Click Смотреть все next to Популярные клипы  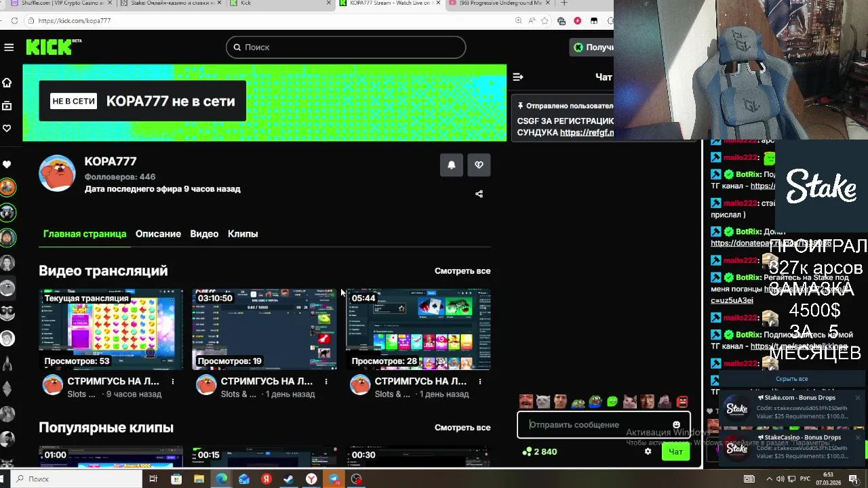point(462,428)
